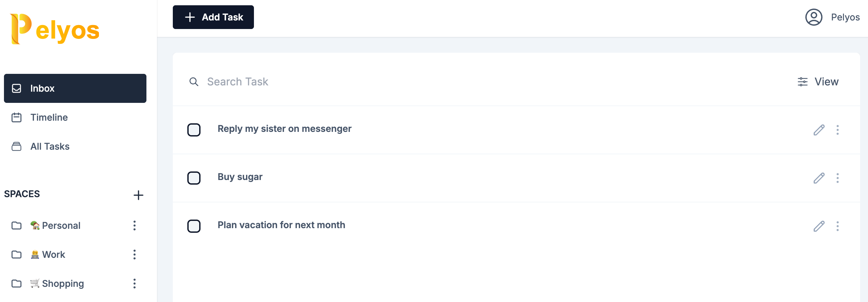Click the pencil icon for Plan vacation task
868x302 pixels.
point(819,226)
